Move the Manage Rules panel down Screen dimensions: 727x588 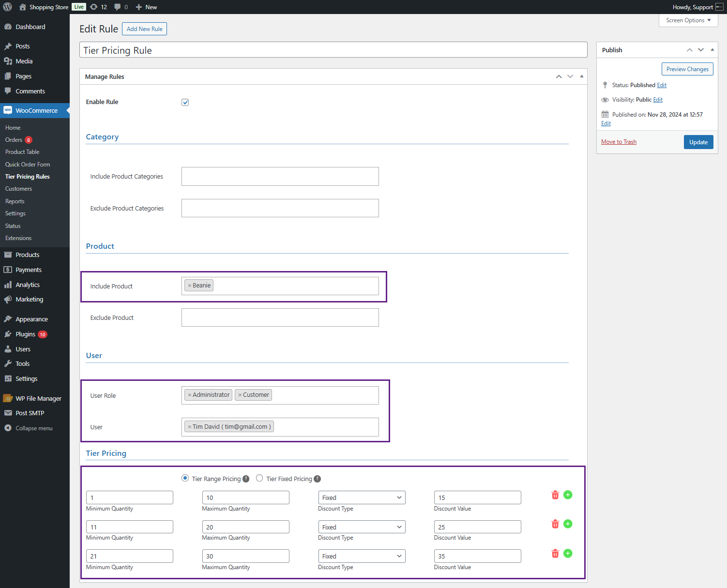570,76
